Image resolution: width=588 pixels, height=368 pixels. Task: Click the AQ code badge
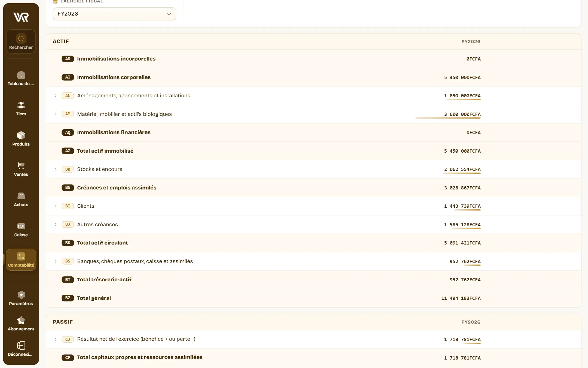pos(68,132)
